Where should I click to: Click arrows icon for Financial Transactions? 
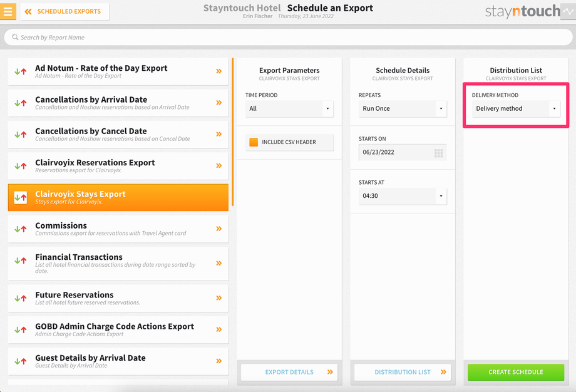pos(21,261)
